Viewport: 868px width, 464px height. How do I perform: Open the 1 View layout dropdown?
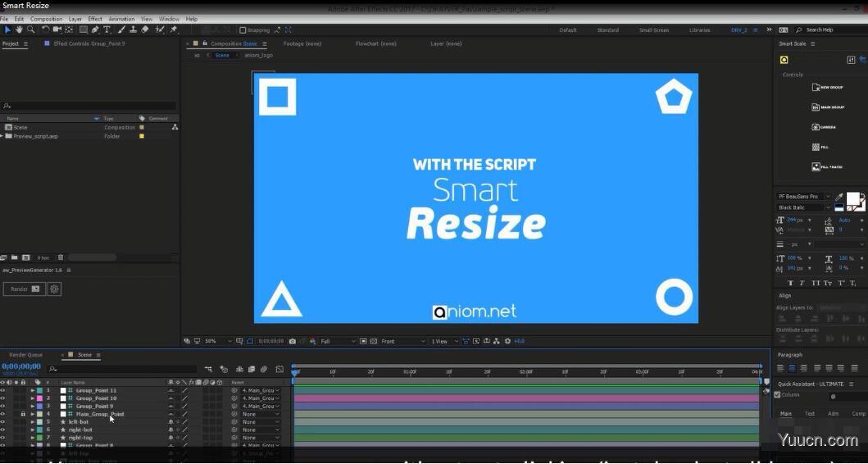pyautogui.click(x=444, y=341)
